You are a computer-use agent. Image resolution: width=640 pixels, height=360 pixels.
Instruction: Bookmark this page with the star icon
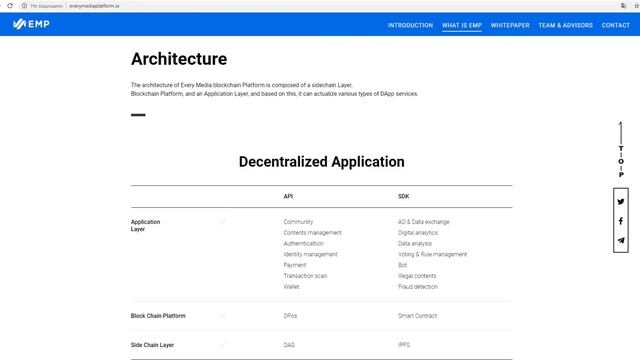[636, 6]
